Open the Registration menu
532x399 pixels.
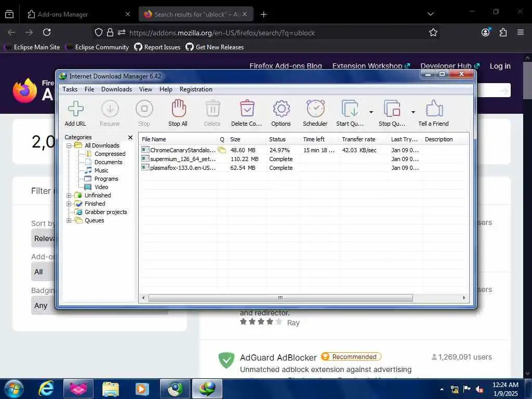[x=196, y=89]
